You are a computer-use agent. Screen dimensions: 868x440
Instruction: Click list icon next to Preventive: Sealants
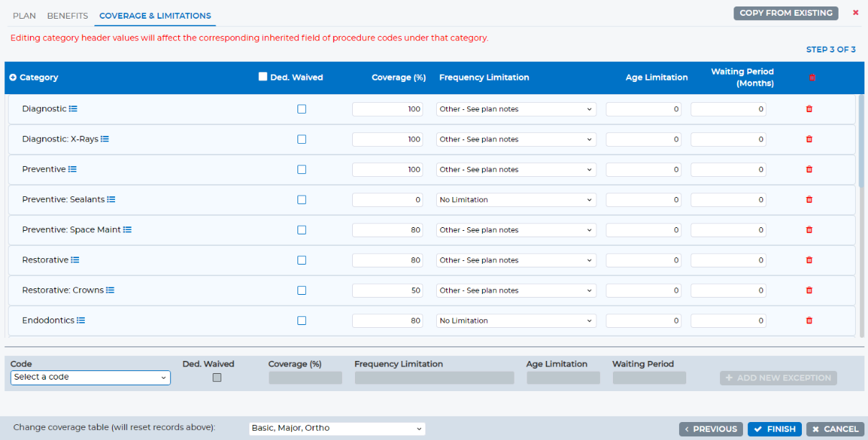[111, 200]
